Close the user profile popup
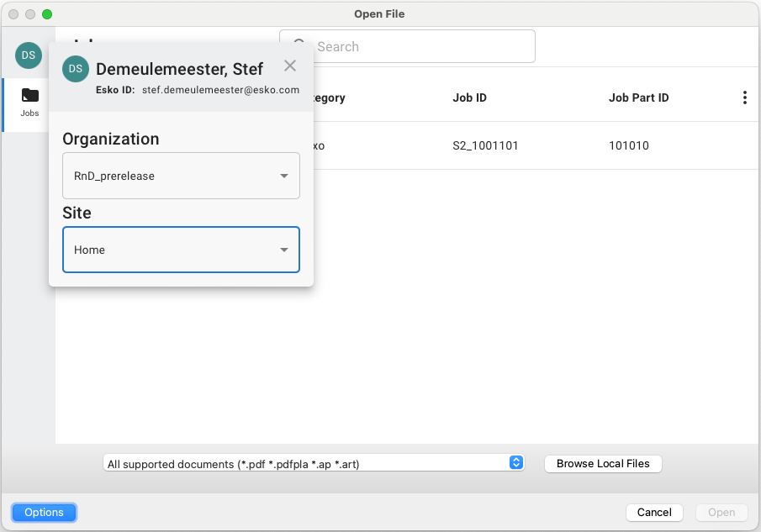761x532 pixels. (x=290, y=66)
